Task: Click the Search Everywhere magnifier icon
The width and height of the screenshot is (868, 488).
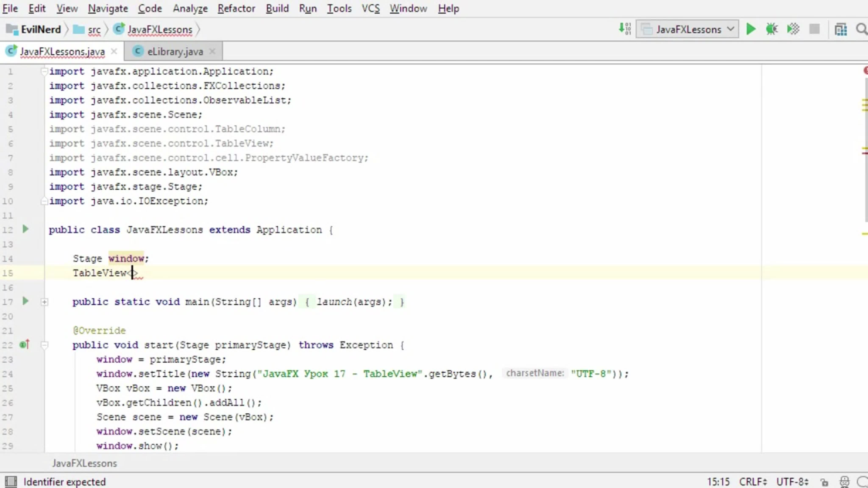Action: (861, 29)
